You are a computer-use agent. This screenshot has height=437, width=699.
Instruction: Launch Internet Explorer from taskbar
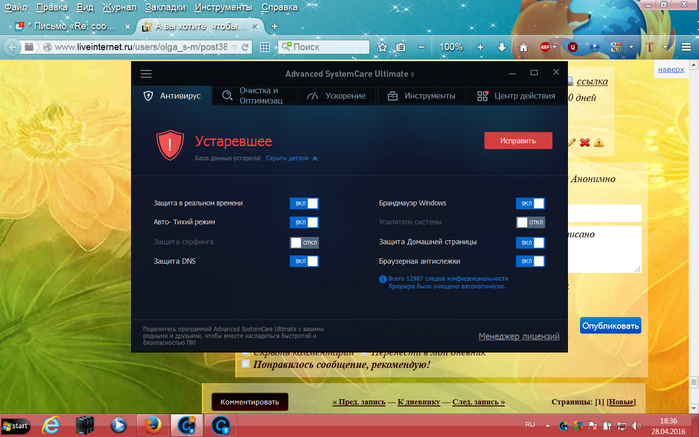50,425
